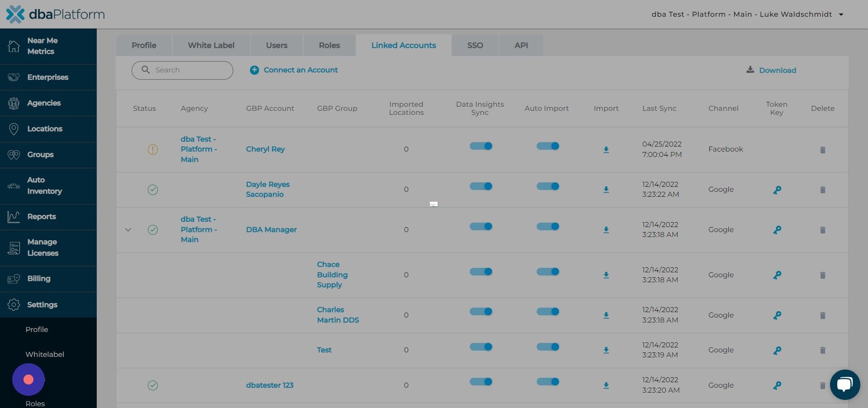The image size is (868, 408).
Task: Toggle Data Insights Sync for dbatester 123
Action: 481,382
